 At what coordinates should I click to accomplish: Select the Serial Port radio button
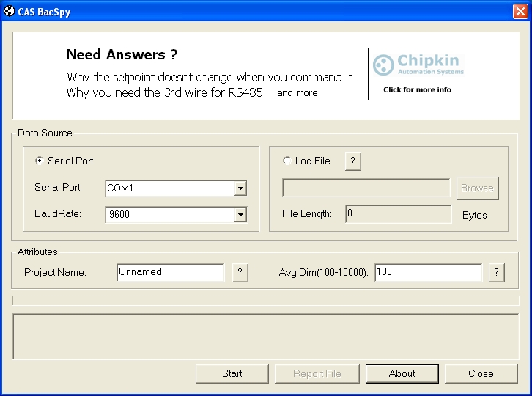point(40,161)
